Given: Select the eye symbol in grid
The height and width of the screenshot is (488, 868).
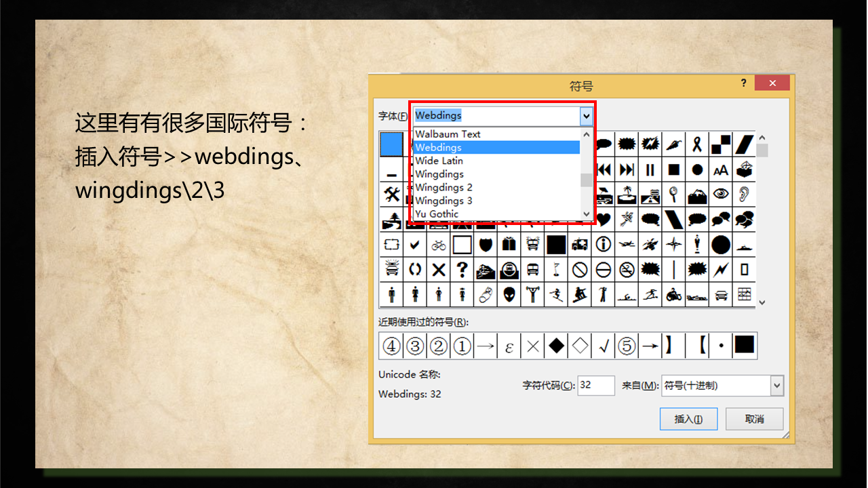Looking at the screenshot, I should [721, 195].
